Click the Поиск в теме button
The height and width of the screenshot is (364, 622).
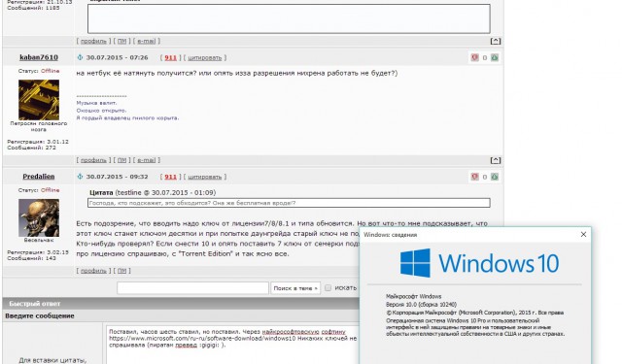point(295,288)
